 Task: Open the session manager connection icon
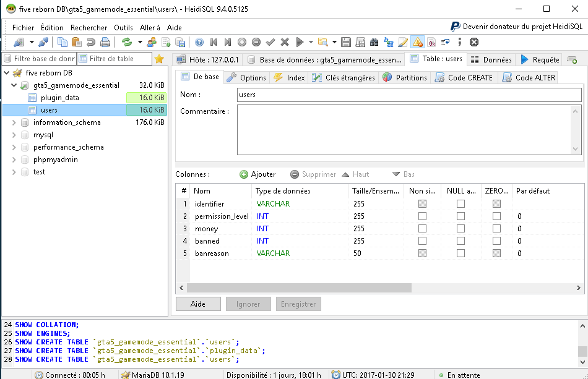click(19, 42)
